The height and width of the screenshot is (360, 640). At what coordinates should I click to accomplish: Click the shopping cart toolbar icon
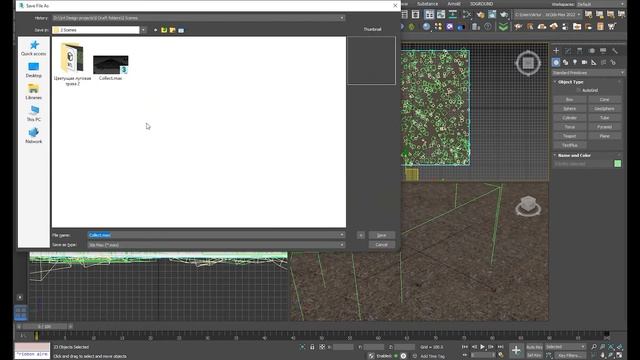pos(611,27)
